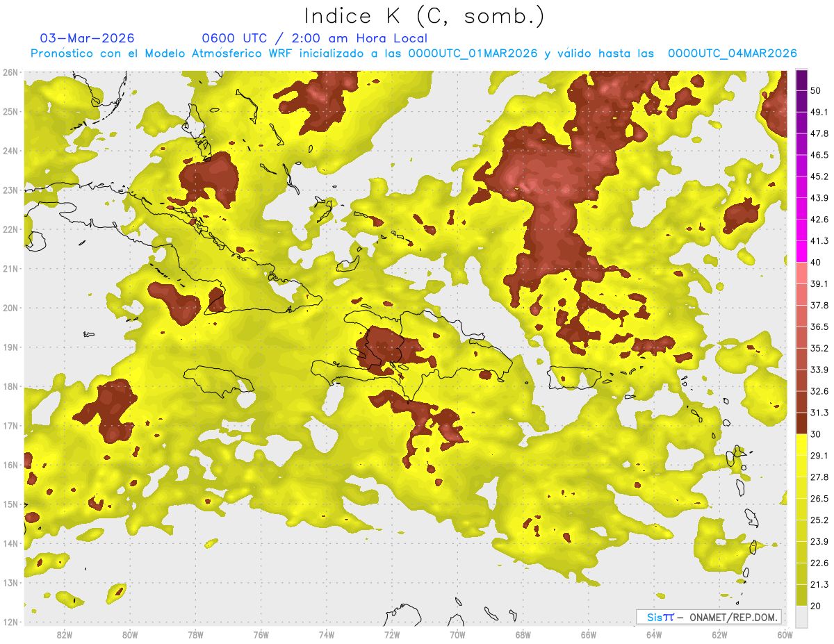Click the latitude label "14N"
The image size is (834, 644).
coord(10,543)
